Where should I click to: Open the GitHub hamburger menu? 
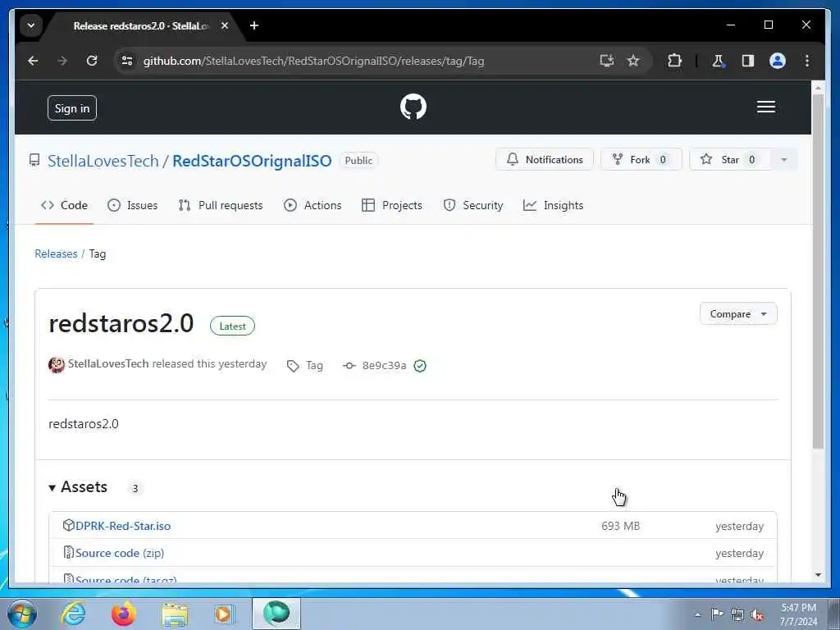point(766,107)
